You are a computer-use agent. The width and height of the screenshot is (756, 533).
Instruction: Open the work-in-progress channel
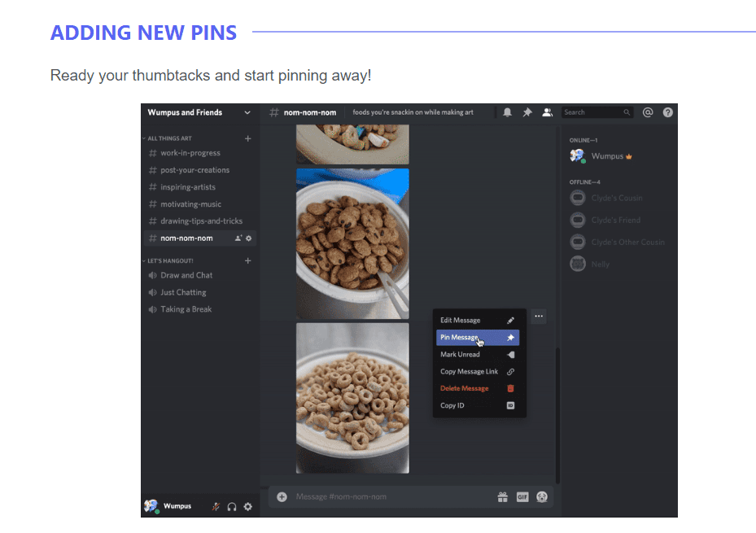(190, 153)
